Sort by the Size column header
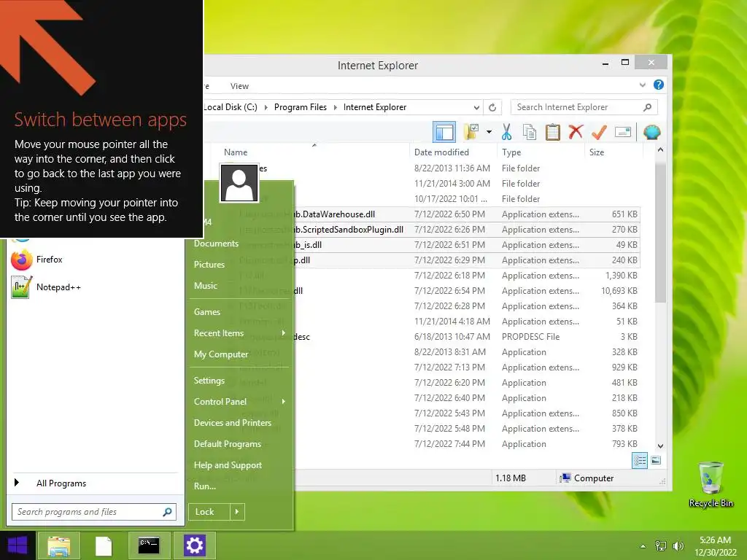 tap(597, 152)
